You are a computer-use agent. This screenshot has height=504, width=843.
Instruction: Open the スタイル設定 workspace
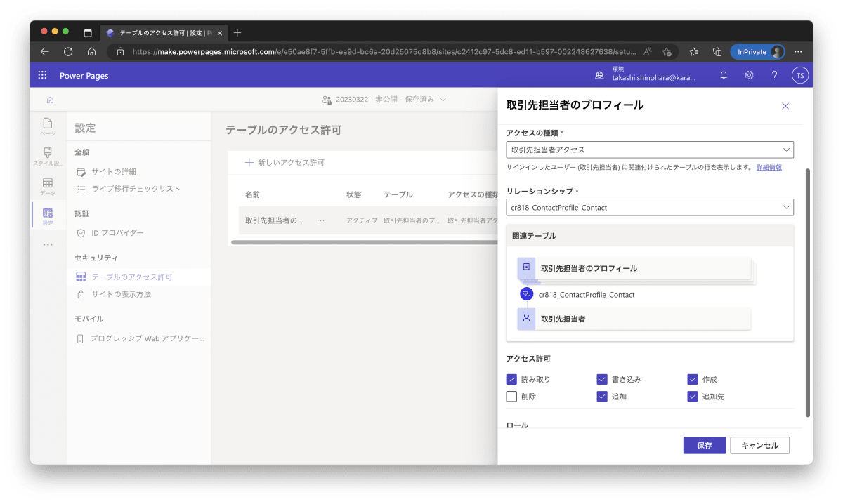48,157
